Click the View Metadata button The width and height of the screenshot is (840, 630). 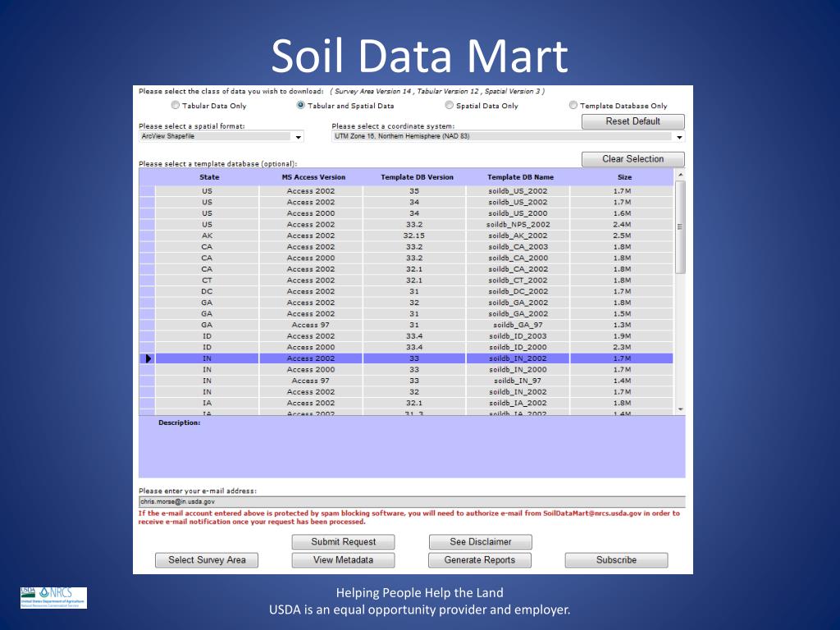click(x=344, y=559)
